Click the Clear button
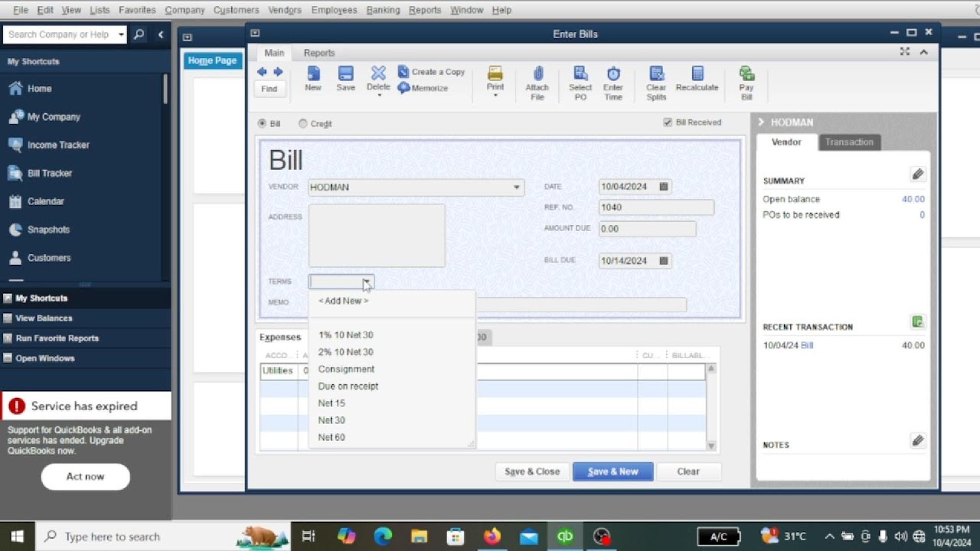The image size is (980, 551). pos(688,471)
